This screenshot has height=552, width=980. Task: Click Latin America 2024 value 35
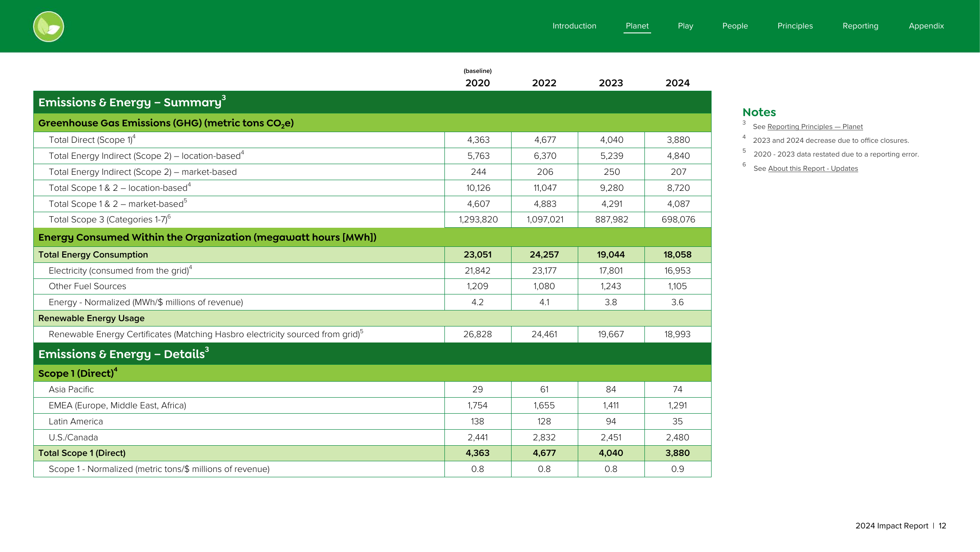677,422
